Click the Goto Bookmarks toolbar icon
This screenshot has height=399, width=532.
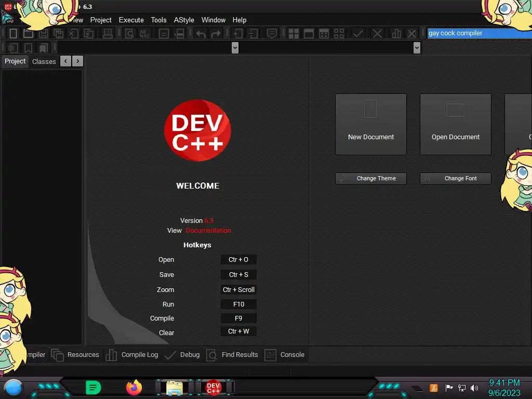tap(44, 48)
